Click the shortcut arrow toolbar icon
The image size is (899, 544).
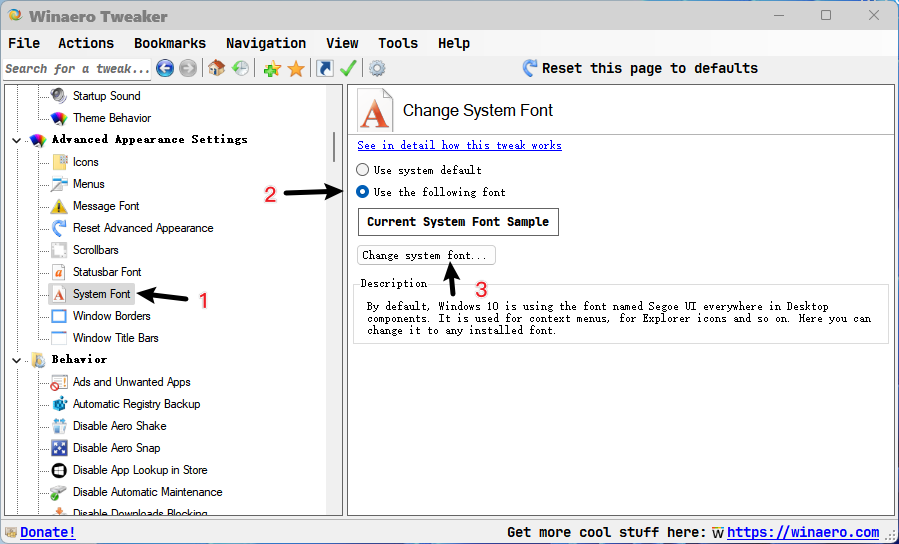[x=324, y=68]
